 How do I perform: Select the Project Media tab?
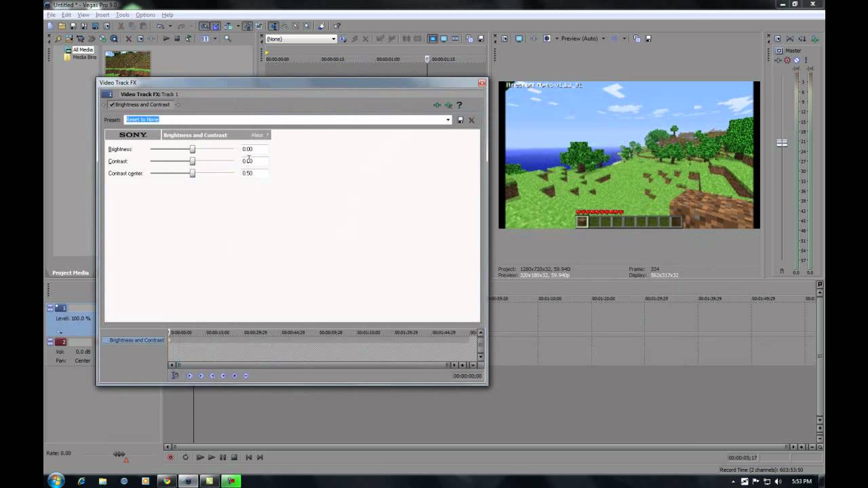coord(71,272)
